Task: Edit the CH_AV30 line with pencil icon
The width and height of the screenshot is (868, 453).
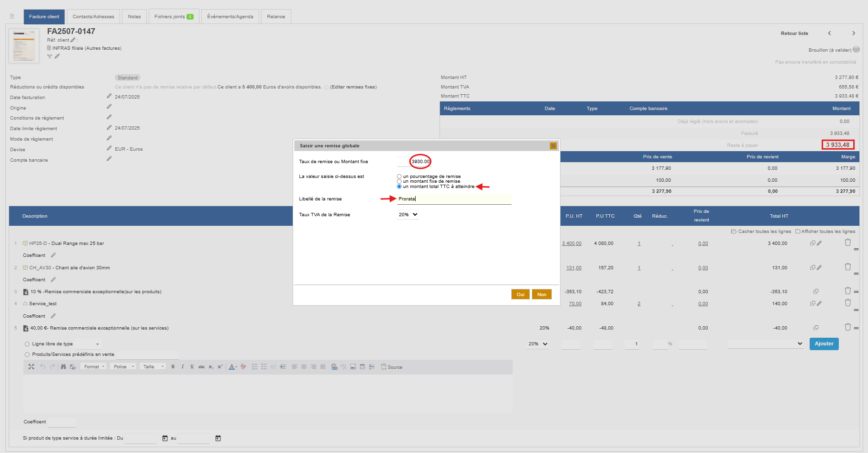Action: [819, 267]
